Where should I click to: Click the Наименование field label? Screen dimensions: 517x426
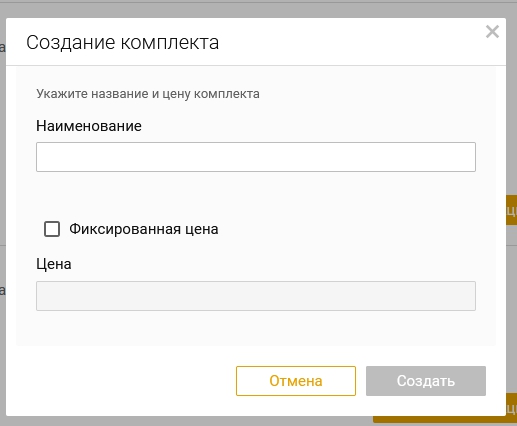[89, 126]
